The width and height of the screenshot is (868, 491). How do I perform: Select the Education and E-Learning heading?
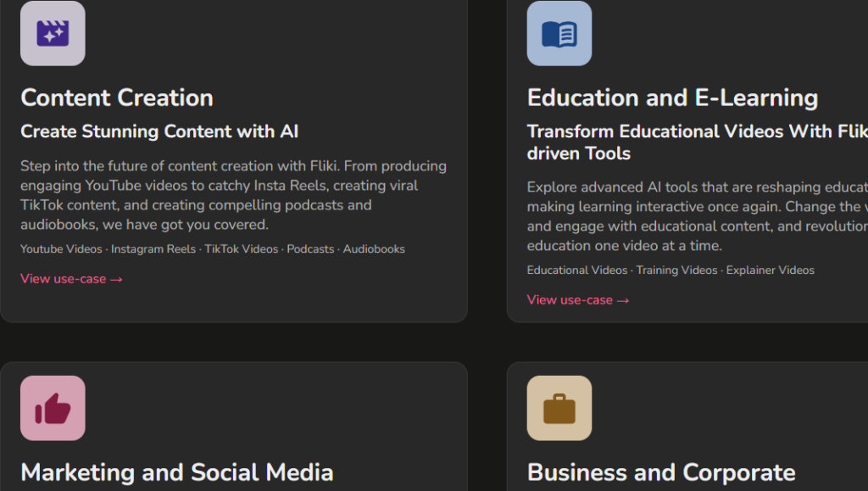point(672,98)
